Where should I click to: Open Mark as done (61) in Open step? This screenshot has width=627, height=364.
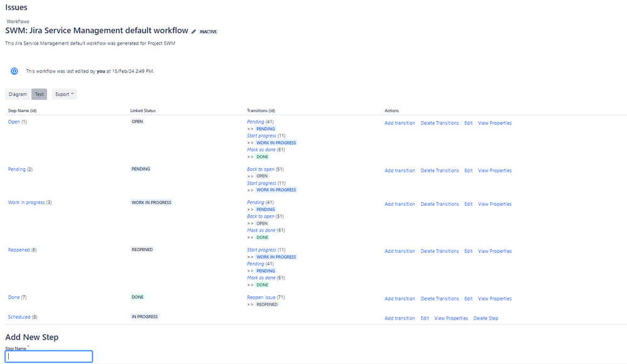(x=261, y=150)
